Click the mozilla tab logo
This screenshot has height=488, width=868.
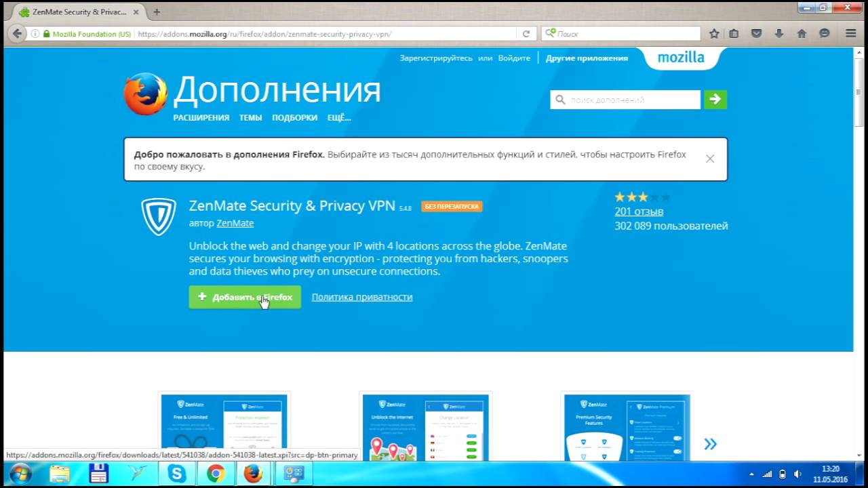681,58
